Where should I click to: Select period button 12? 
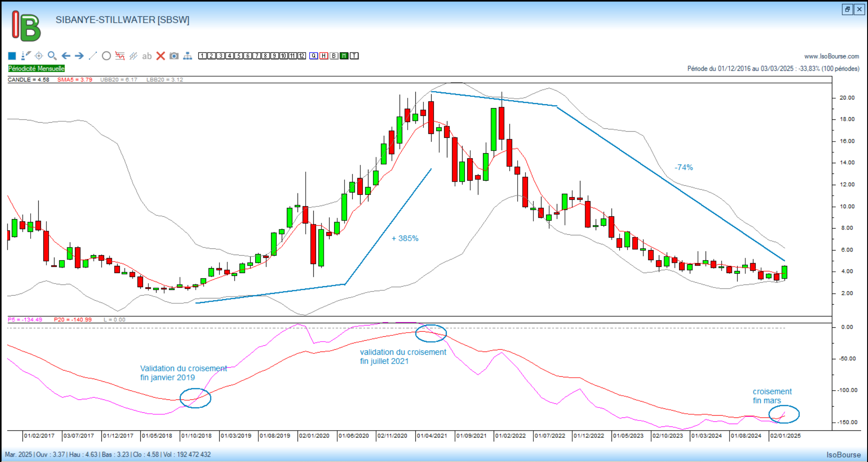(x=302, y=56)
